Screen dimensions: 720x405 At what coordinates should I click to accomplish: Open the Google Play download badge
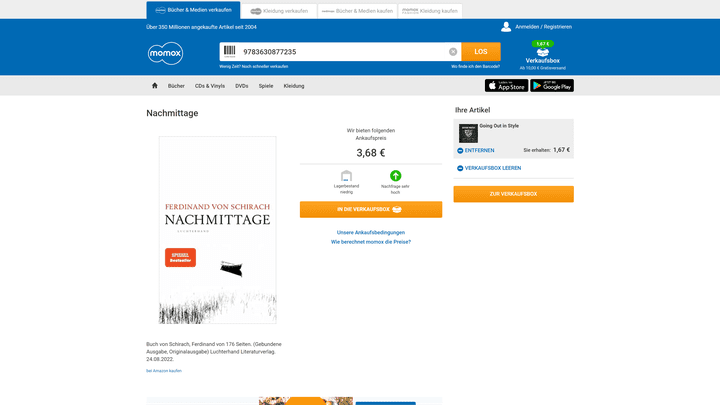pyautogui.click(x=552, y=85)
